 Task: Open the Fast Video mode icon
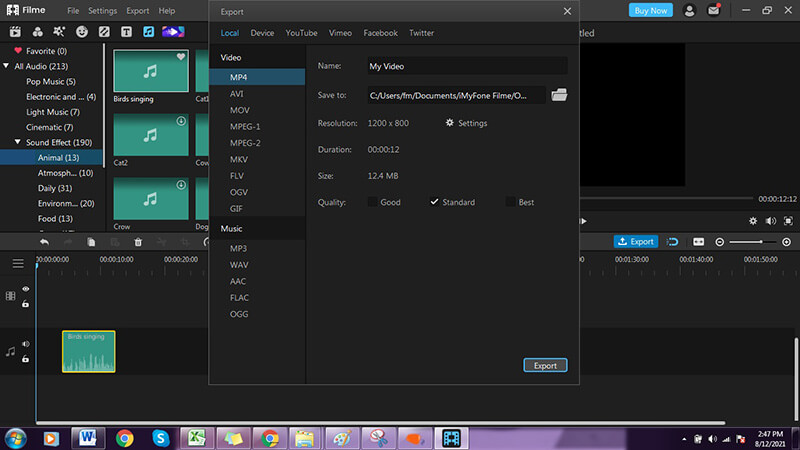(x=173, y=32)
